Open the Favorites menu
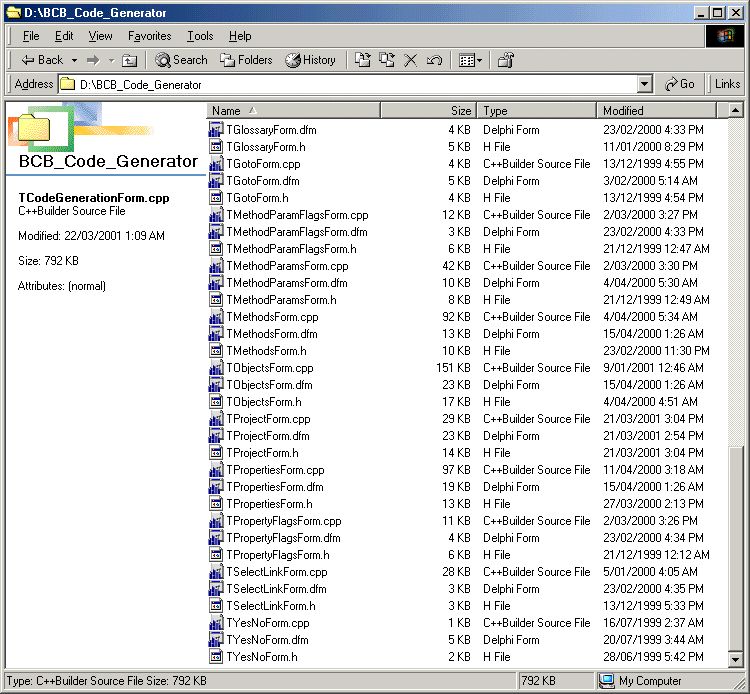The height and width of the screenshot is (694, 750). click(x=149, y=36)
